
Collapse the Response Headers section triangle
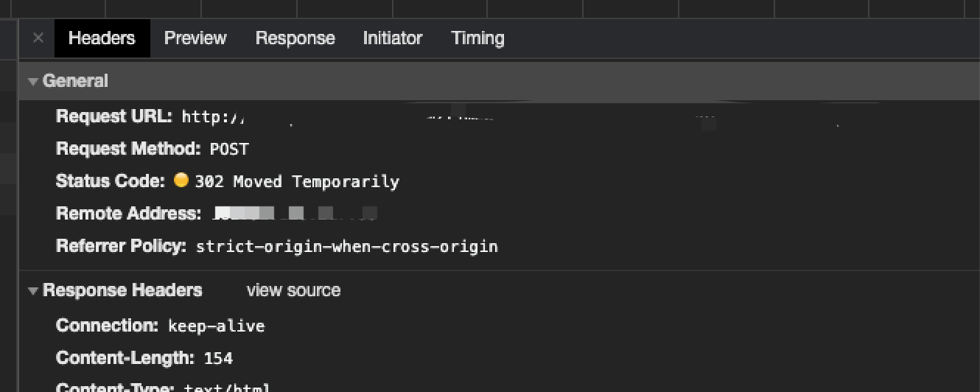tap(33, 291)
